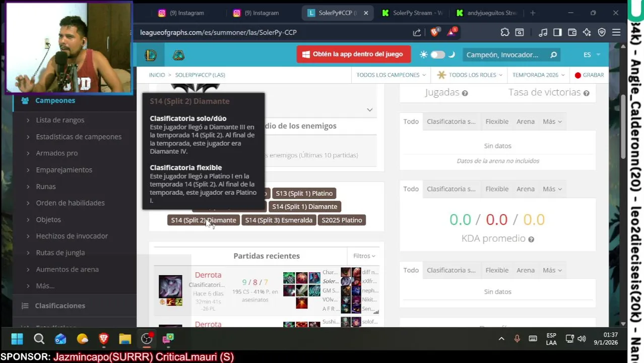Open the League of Legends logo section
Screen dimensions: 644x363
pyautogui.click(x=151, y=55)
